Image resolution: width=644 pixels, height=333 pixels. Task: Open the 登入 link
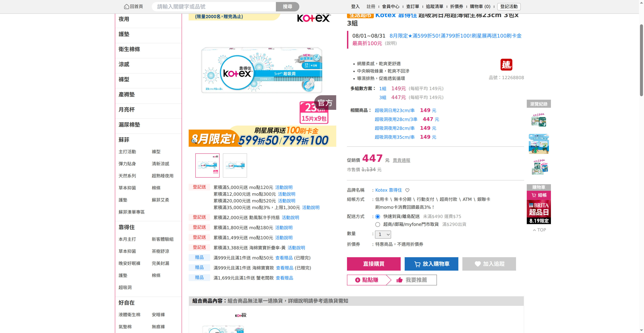pyautogui.click(x=355, y=7)
